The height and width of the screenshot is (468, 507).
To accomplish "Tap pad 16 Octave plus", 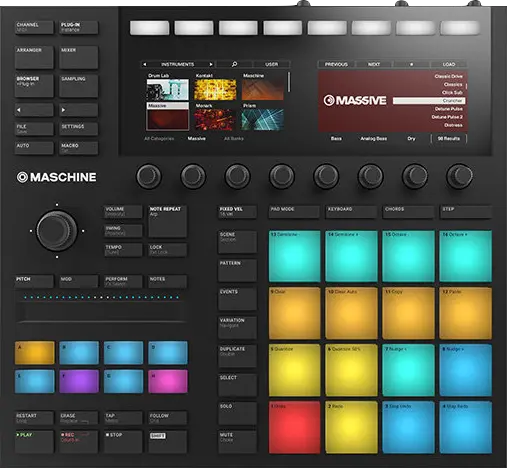I will tap(465, 256).
